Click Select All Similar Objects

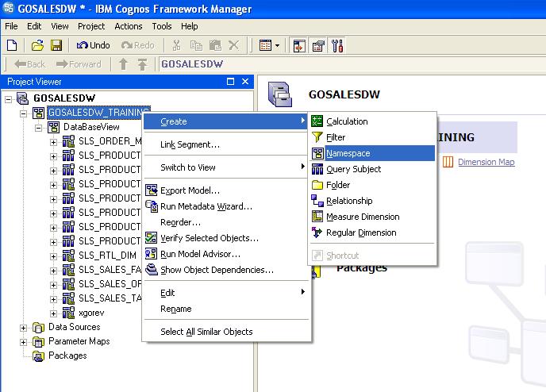point(226,332)
